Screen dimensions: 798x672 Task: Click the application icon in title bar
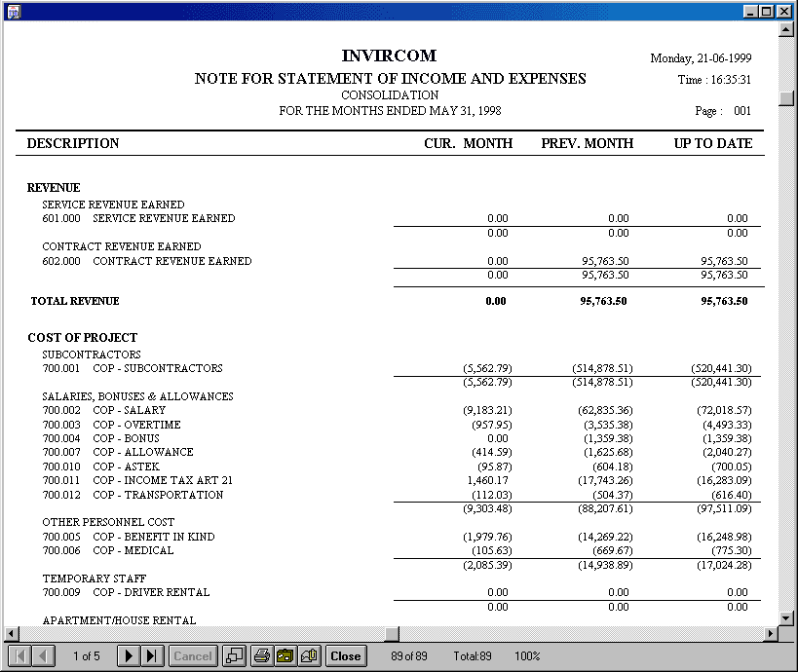pyautogui.click(x=14, y=11)
